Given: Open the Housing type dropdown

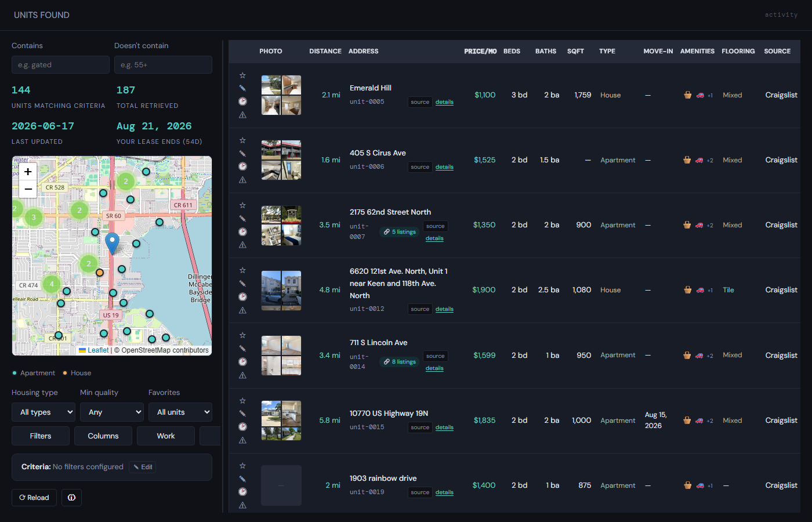Looking at the screenshot, I should [43, 412].
